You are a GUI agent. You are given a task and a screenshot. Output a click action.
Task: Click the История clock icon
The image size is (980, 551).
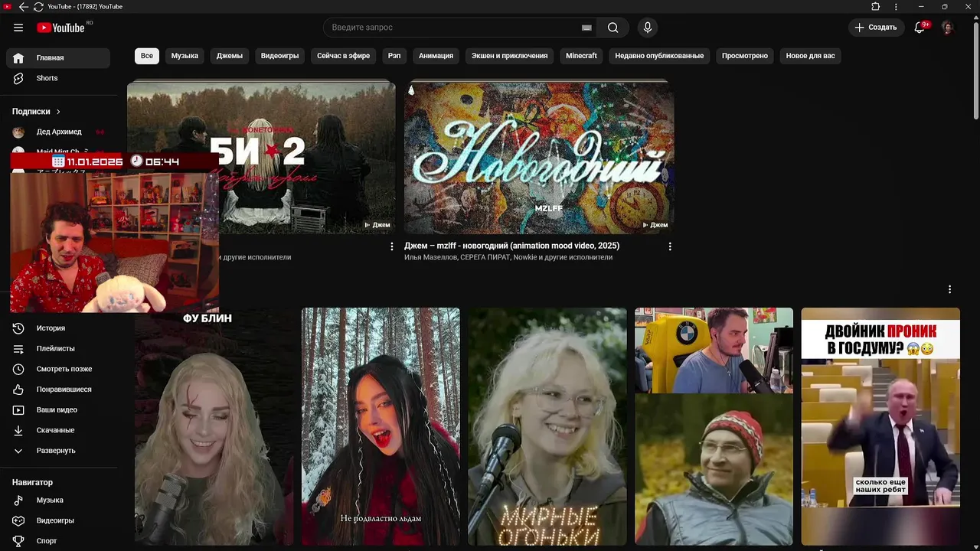point(18,328)
